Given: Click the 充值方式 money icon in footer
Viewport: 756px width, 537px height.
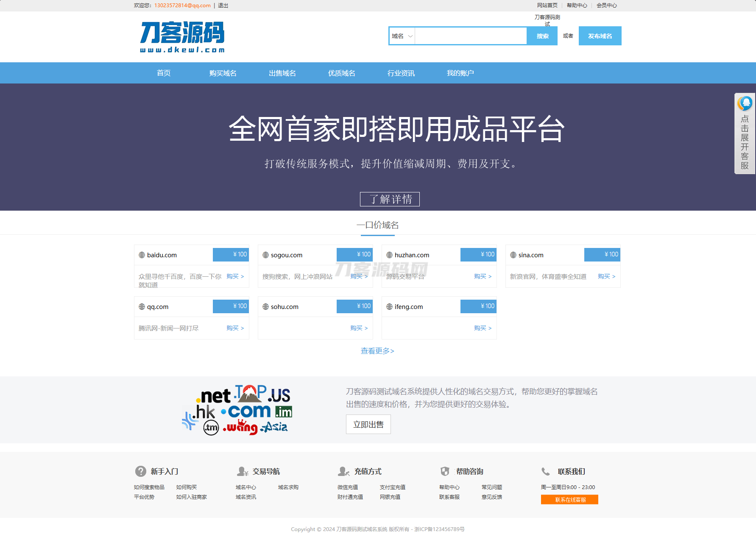Looking at the screenshot, I should 343,471.
